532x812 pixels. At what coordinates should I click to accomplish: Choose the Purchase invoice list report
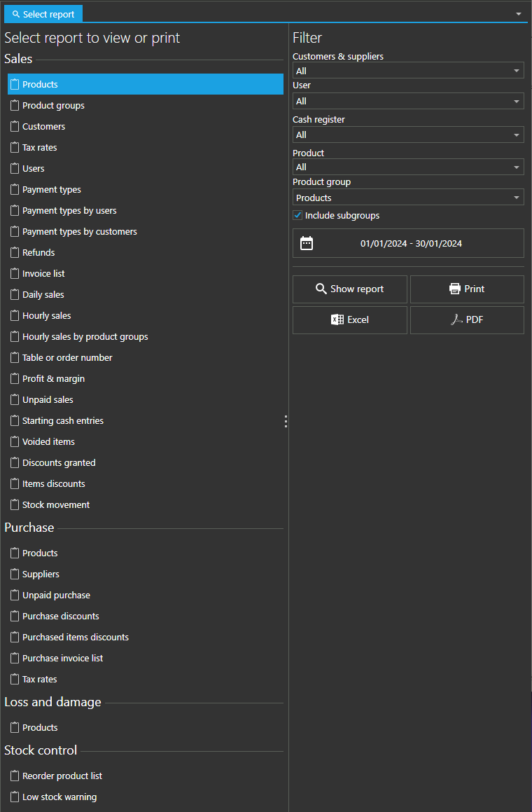62,658
